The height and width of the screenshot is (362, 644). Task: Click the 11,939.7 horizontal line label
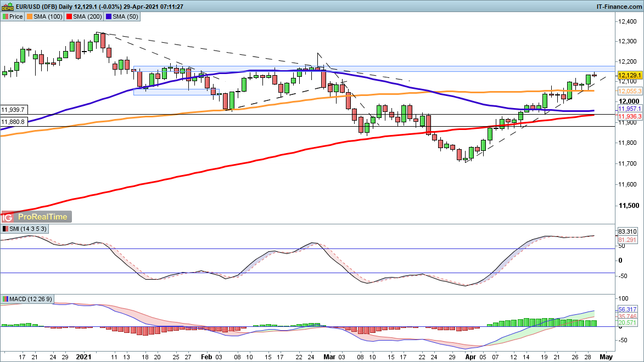click(x=14, y=110)
